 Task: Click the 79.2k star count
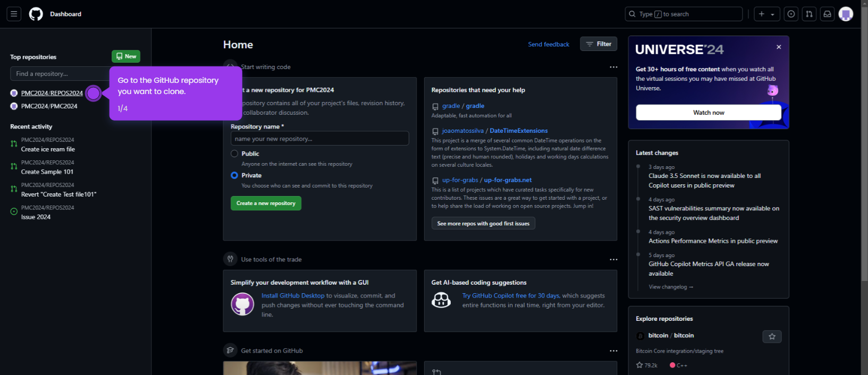click(x=647, y=365)
